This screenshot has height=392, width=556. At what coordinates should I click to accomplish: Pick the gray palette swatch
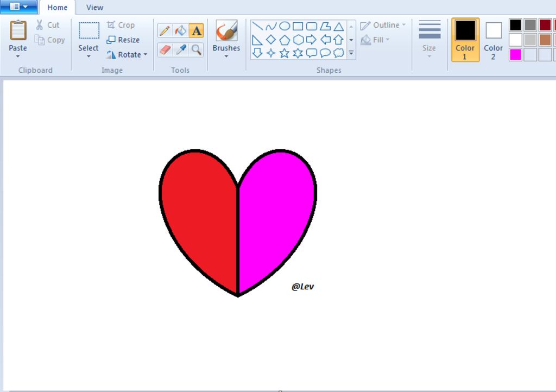pos(530,25)
